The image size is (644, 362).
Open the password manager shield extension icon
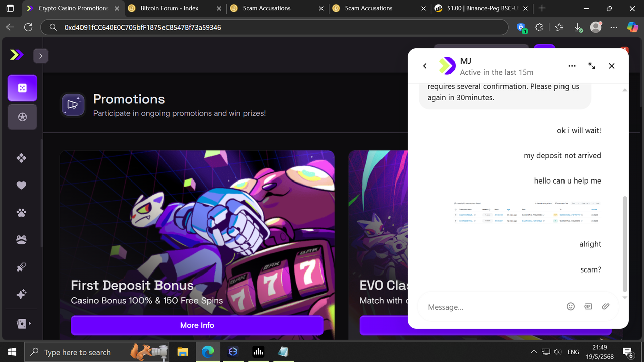[522, 28]
